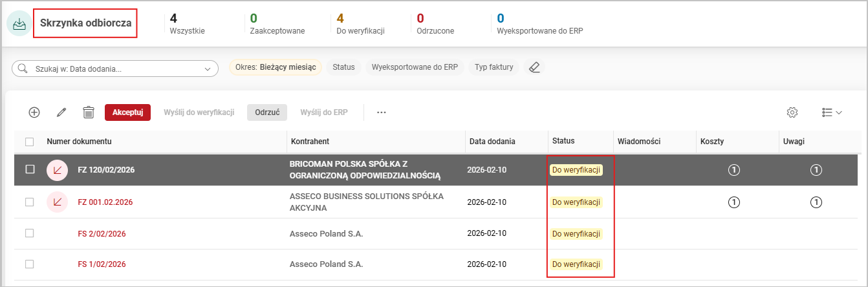Check the box for FZ 120/02/2026
The image size is (868, 287).
pos(29,169)
